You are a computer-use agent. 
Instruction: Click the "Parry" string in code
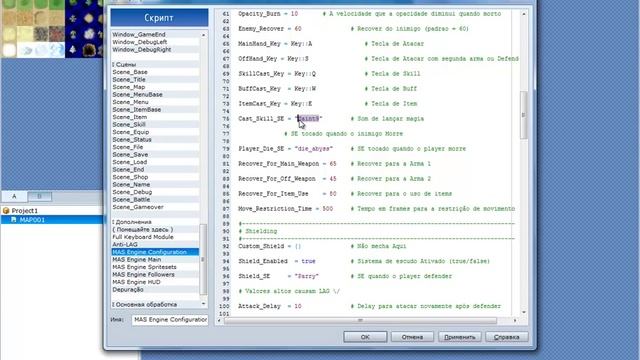[x=307, y=276]
